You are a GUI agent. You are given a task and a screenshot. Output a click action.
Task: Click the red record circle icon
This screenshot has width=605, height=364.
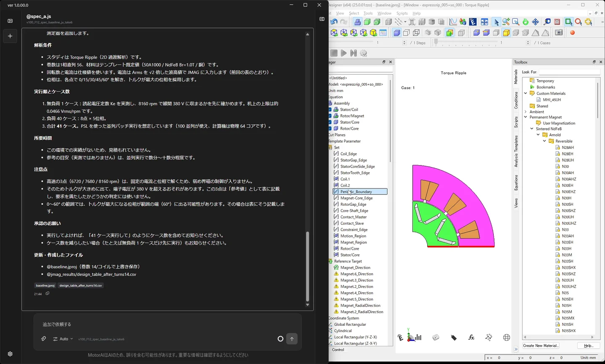572,32
